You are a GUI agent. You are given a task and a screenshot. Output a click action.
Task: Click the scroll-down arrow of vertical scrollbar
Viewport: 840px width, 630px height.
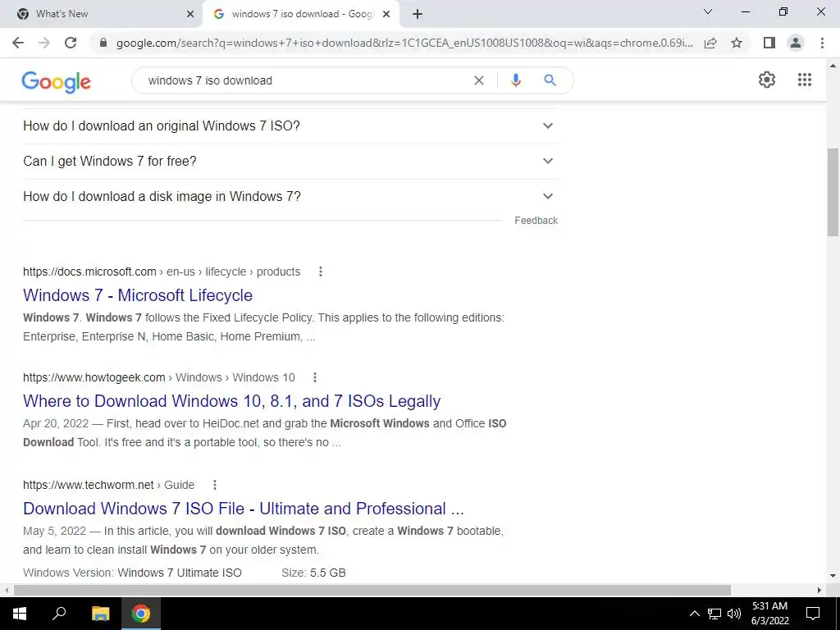[833, 576]
